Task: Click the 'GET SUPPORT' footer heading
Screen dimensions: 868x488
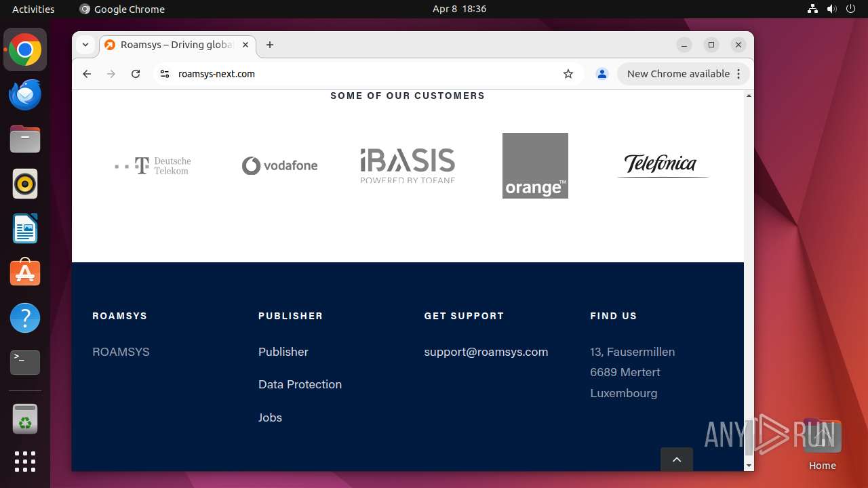Action: pyautogui.click(x=464, y=316)
